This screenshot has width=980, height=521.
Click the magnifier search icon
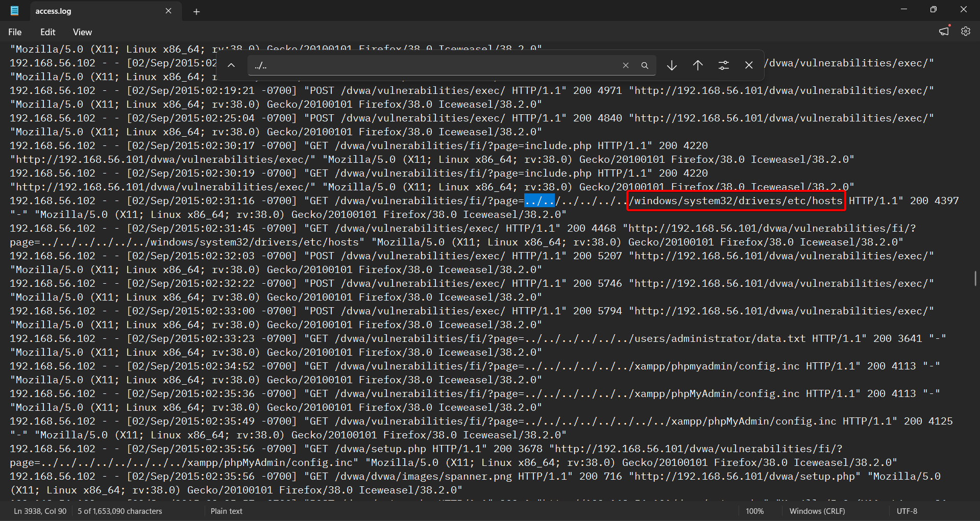click(x=645, y=65)
